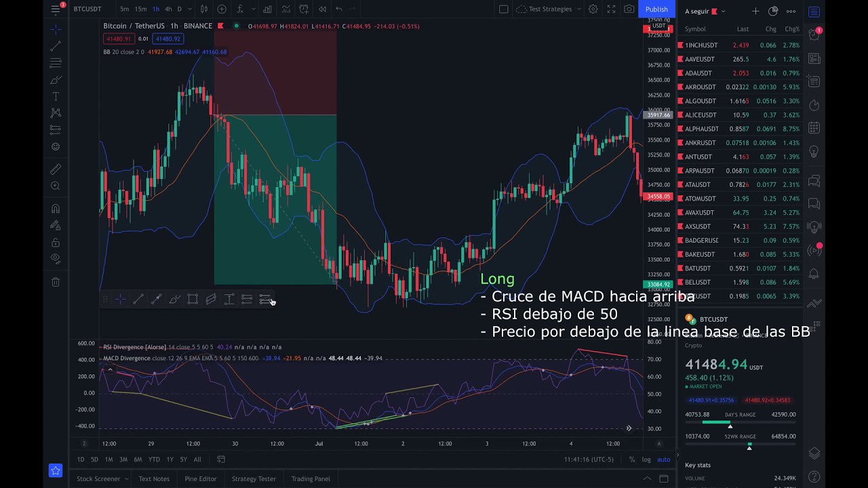
Task: Toggle the percent scale option
Action: [632, 460]
